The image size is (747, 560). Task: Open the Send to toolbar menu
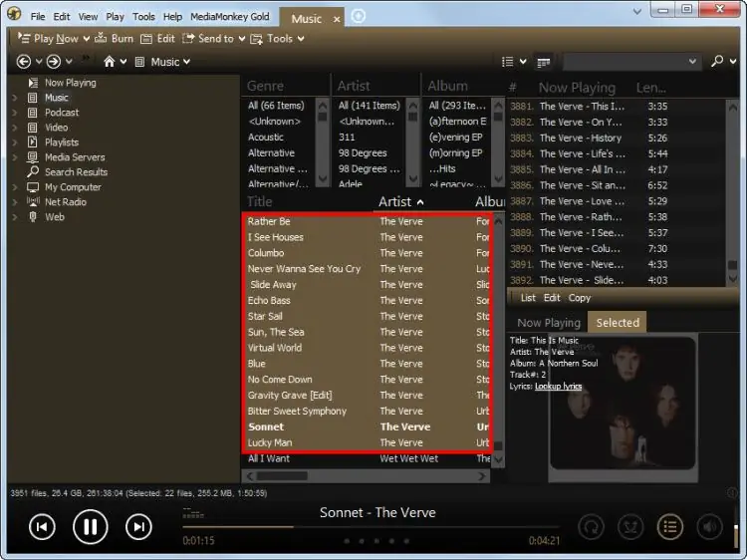coord(213,39)
